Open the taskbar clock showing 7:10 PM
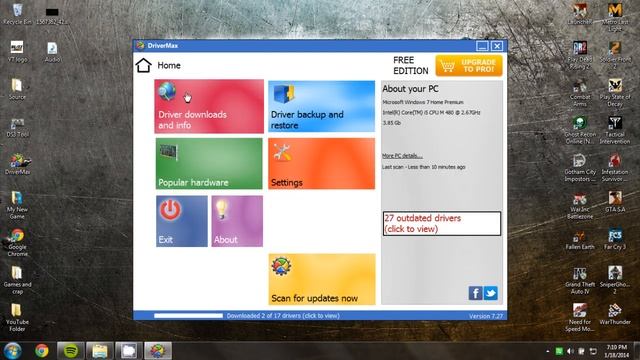Screen dimensions: 640x360 point(617,351)
